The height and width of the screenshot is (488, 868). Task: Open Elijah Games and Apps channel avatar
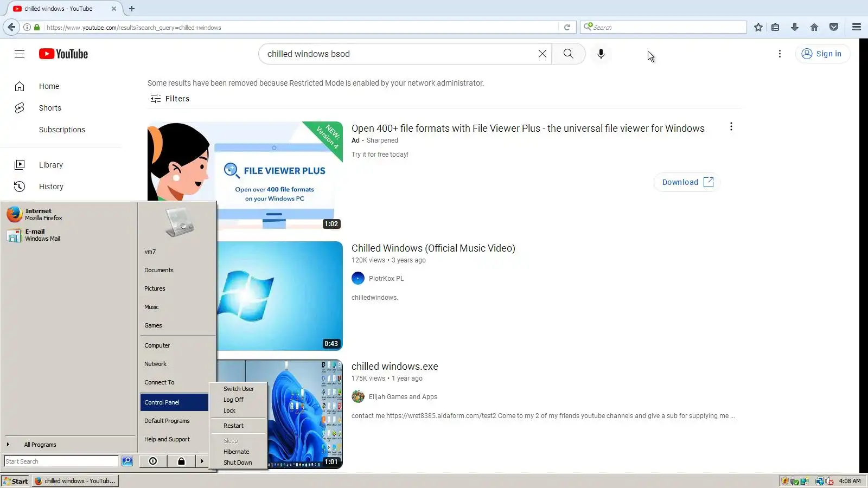click(358, 397)
